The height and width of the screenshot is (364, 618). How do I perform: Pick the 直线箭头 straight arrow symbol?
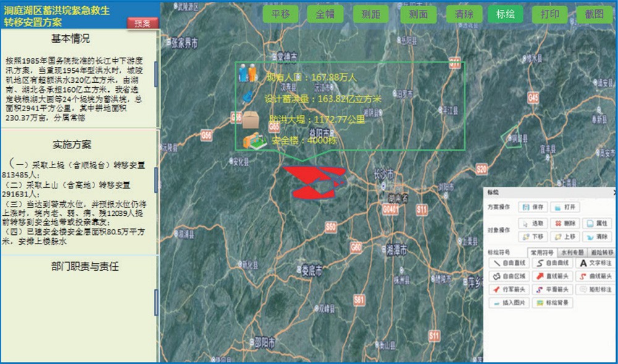tap(551, 276)
